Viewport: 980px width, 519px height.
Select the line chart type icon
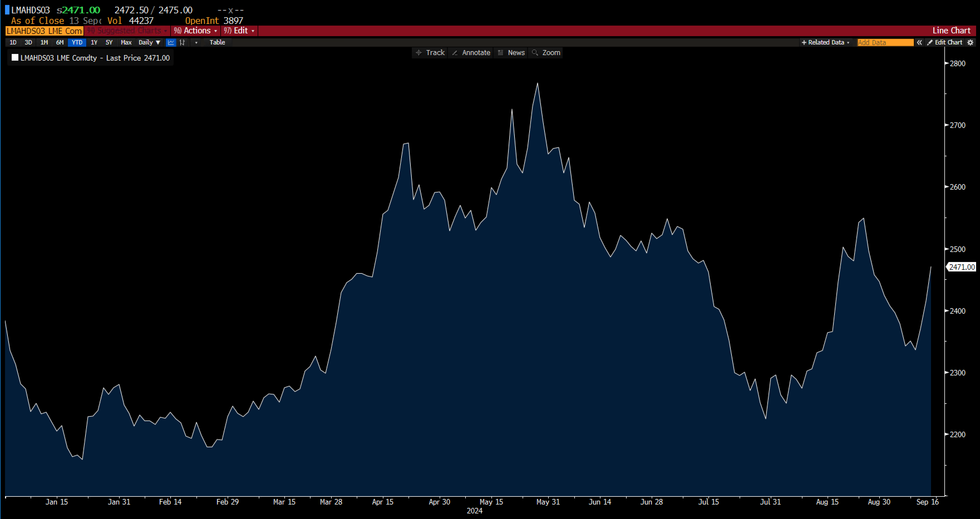pos(171,43)
